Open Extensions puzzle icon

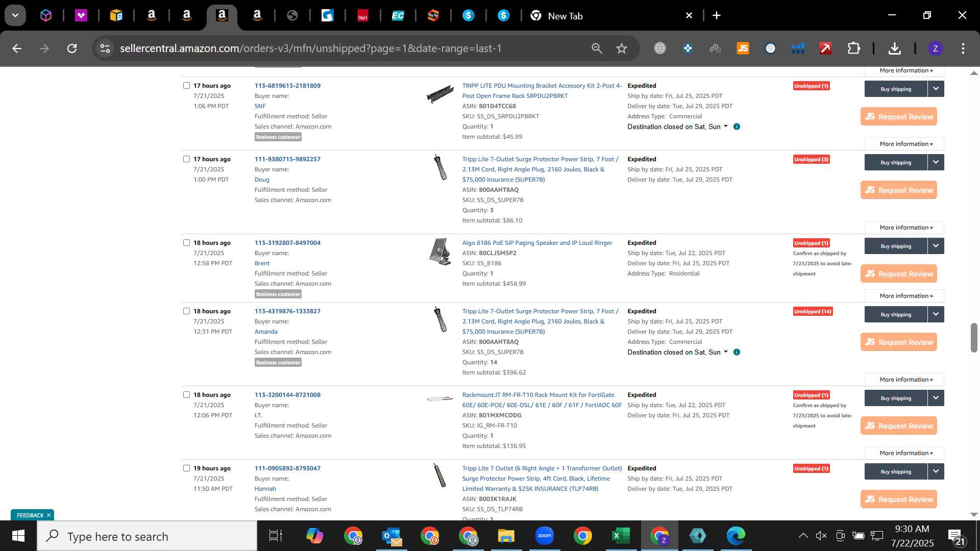pyautogui.click(x=853, y=48)
